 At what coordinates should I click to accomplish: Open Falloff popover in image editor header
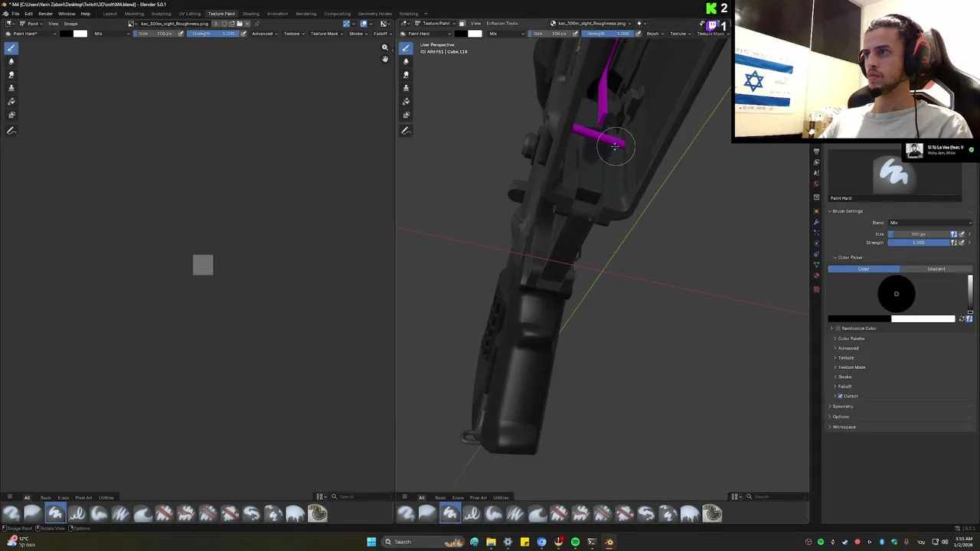click(382, 34)
